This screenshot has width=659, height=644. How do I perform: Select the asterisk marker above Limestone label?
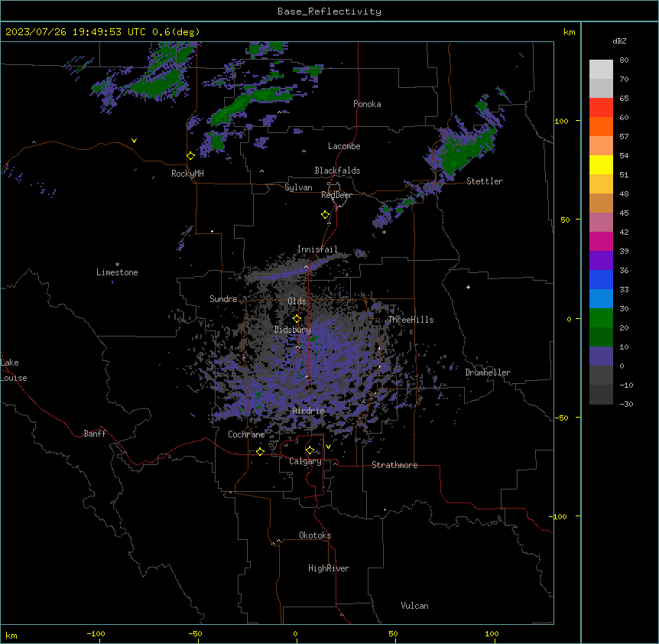117,264
